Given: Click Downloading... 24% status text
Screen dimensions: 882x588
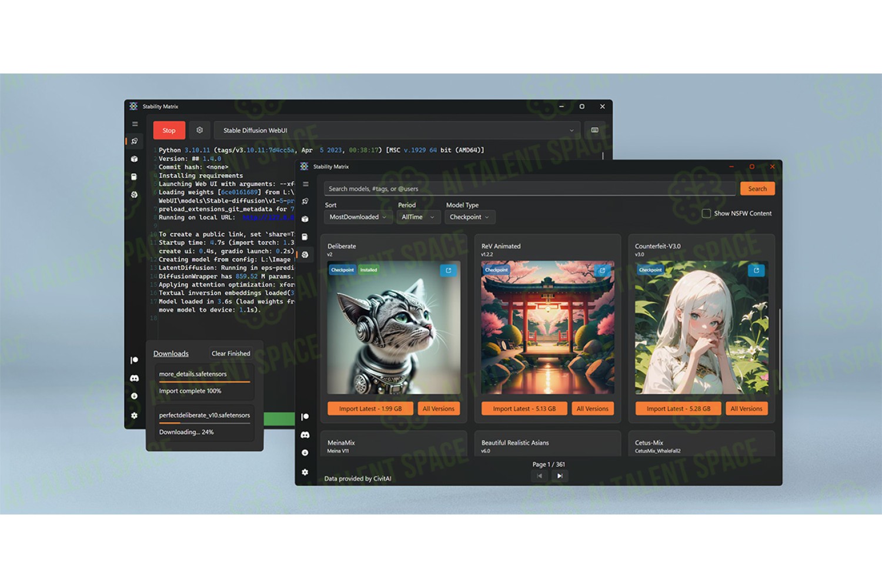Looking at the screenshot, I should coord(186,432).
